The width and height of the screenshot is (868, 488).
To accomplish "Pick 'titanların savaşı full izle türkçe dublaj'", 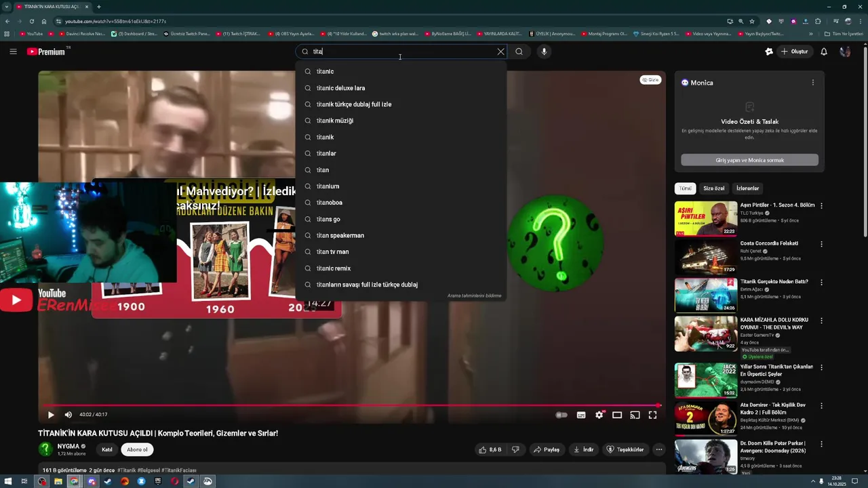I will point(401,285).
